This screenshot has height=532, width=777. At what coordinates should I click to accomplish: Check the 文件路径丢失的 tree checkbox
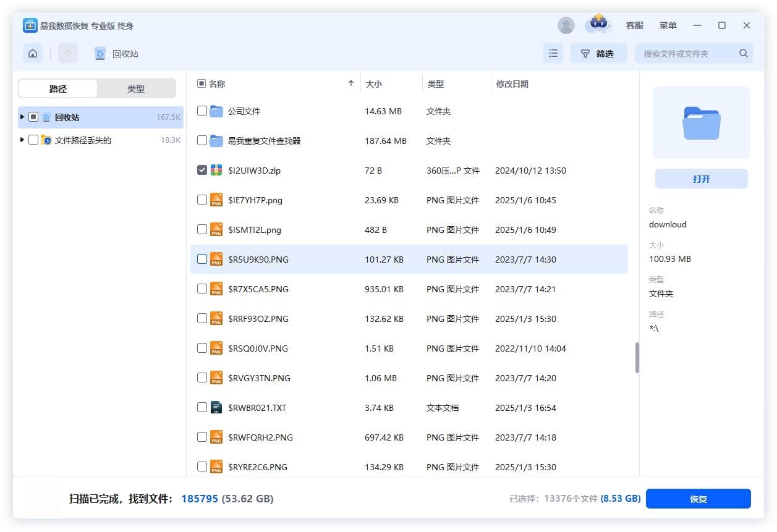click(33, 140)
